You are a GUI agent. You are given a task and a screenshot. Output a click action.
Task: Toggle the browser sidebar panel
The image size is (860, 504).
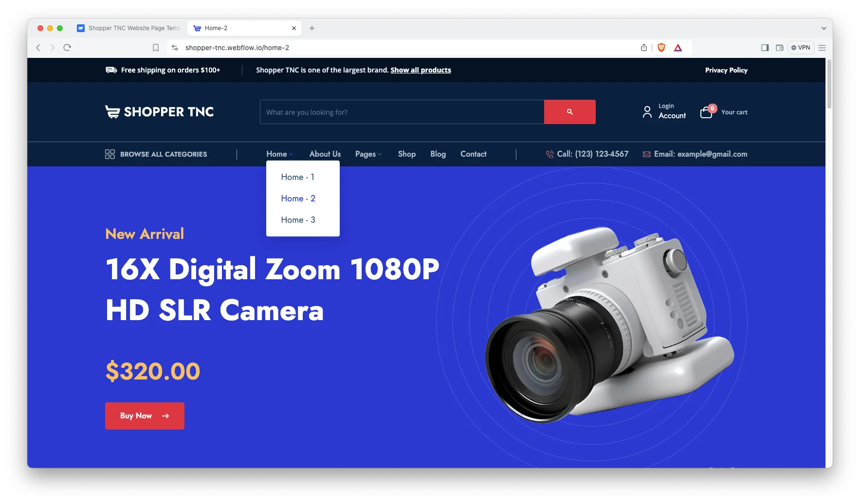tap(765, 48)
